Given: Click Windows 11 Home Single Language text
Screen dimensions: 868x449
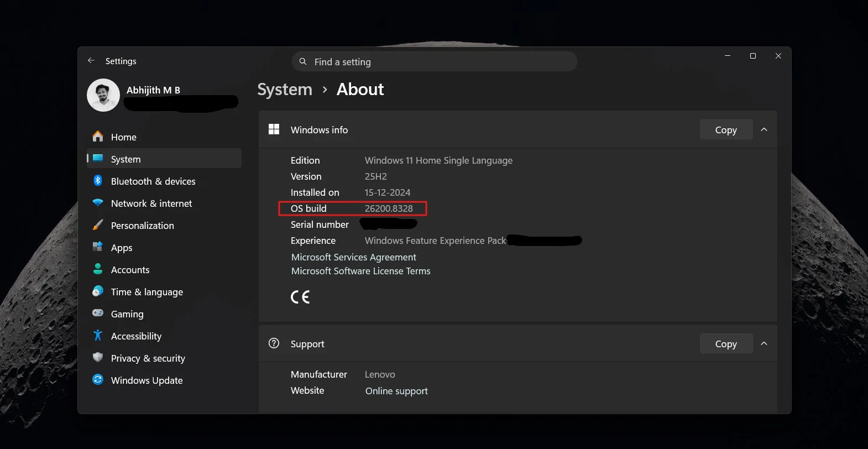Looking at the screenshot, I should point(438,160).
